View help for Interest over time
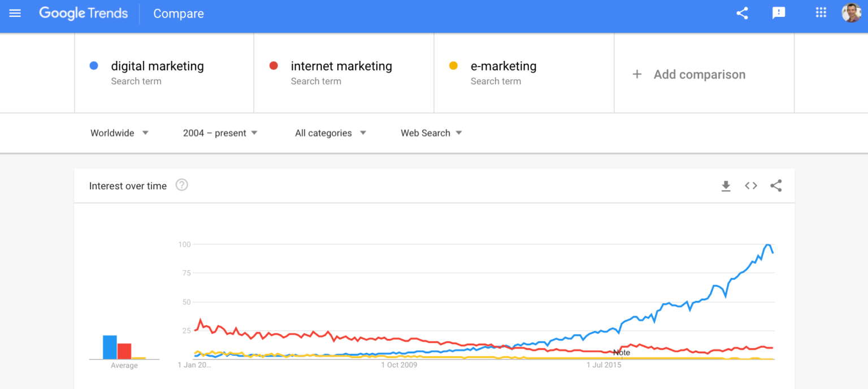The width and height of the screenshot is (868, 389). [181, 185]
